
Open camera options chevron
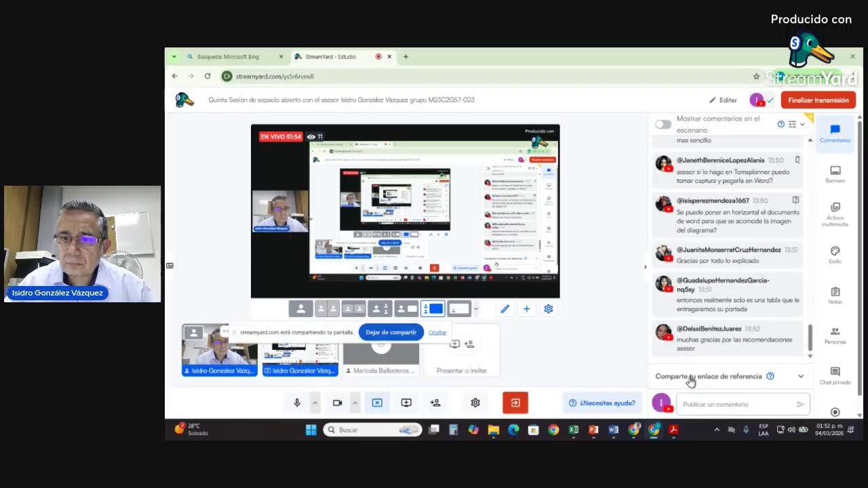tap(355, 403)
